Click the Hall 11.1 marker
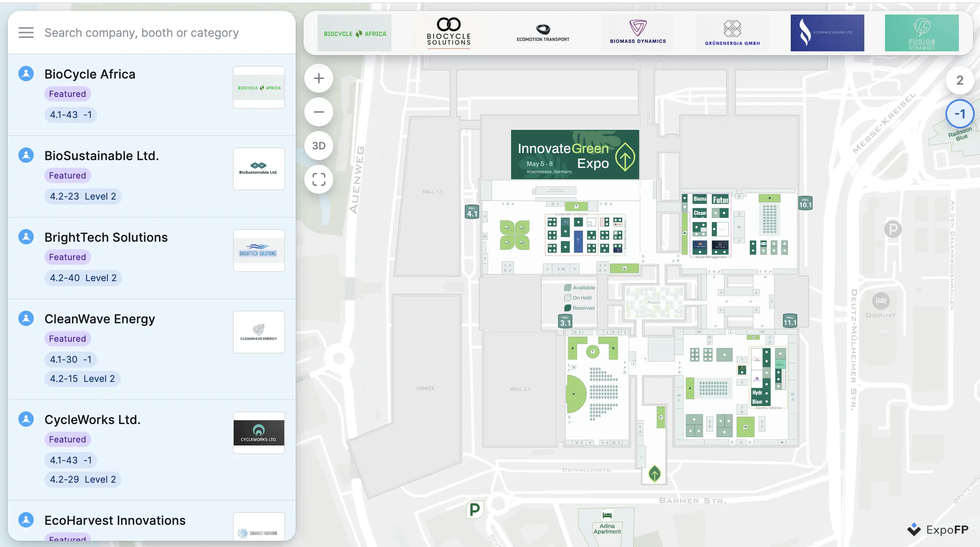The height and width of the screenshot is (547, 980). point(790,321)
